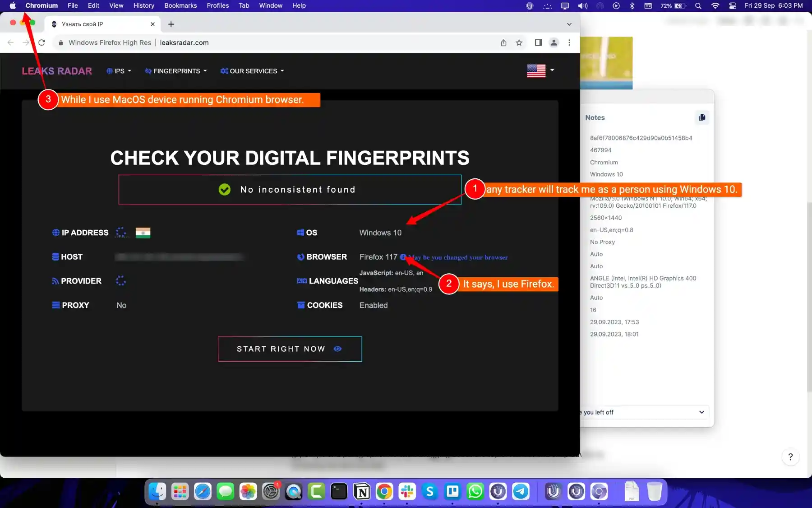Click inside the browser address bar
This screenshot has width=812, height=508.
tap(271, 42)
